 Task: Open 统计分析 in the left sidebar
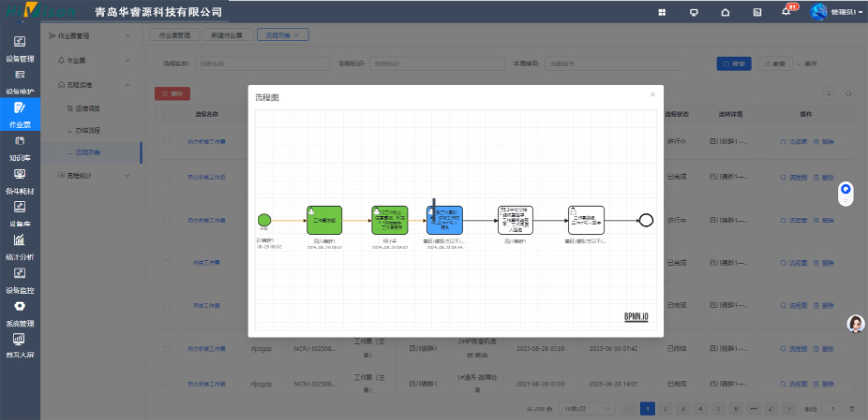tap(19, 246)
